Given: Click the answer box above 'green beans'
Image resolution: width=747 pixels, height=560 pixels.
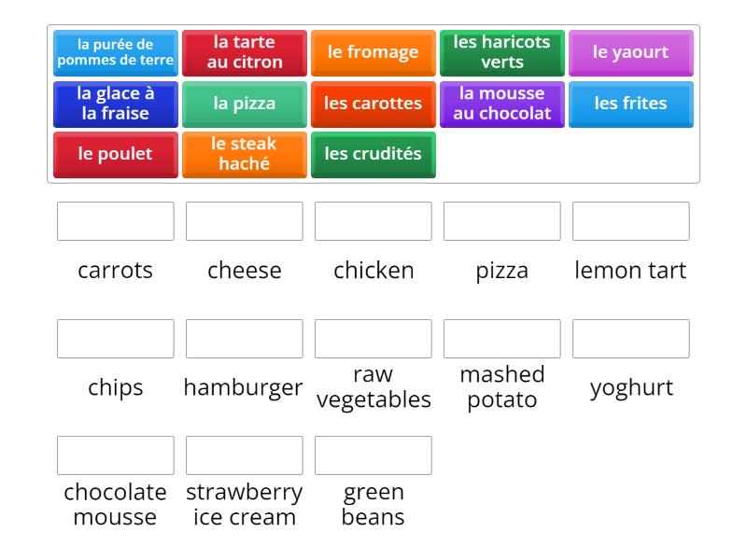Looking at the screenshot, I should pyautogui.click(x=373, y=455).
